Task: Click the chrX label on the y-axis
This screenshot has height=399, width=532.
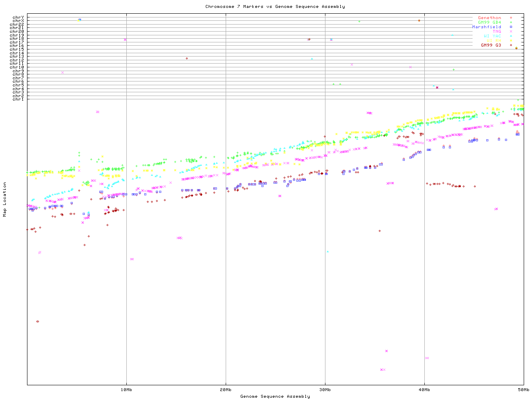Action: pos(18,21)
